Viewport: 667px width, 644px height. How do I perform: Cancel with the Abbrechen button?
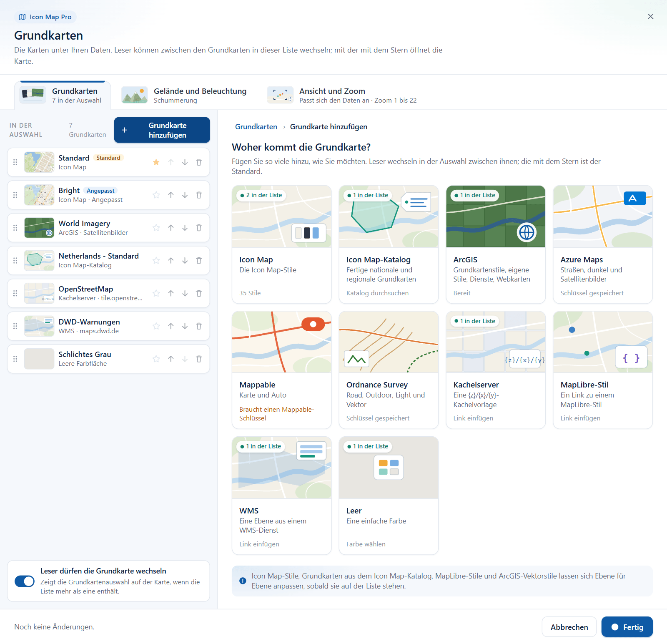click(569, 627)
